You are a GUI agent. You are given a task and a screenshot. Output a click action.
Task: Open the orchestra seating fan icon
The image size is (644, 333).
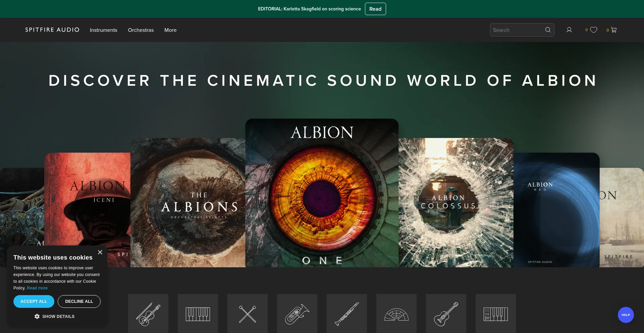tap(396, 314)
